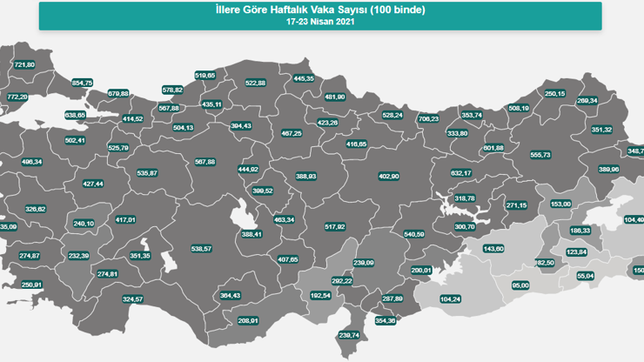The width and height of the screenshot is (644, 362).
Task: Select the province label 324,57
Action: (x=132, y=299)
